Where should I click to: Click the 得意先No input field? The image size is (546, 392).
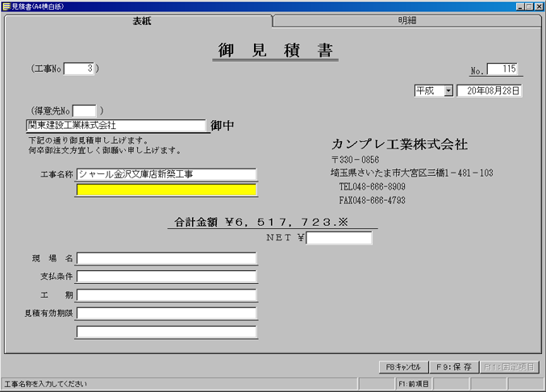(84, 111)
